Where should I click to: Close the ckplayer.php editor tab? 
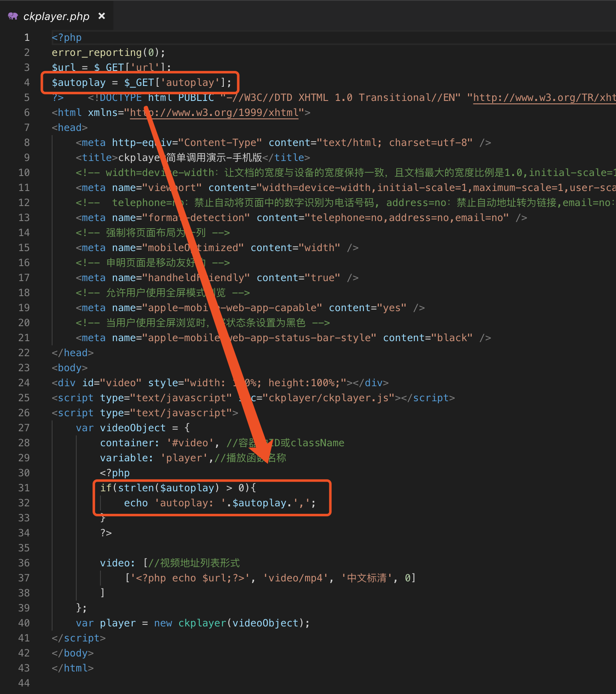coord(102,16)
